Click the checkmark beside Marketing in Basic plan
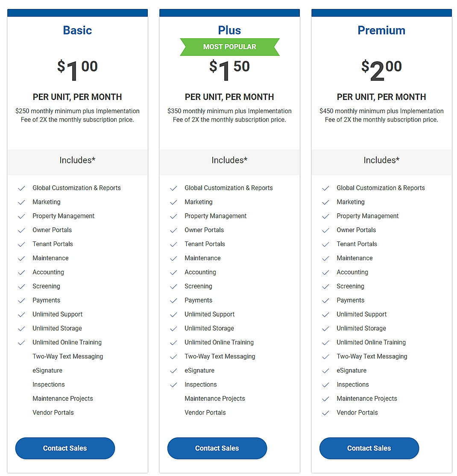The height and width of the screenshot is (476, 457). point(21,202)
